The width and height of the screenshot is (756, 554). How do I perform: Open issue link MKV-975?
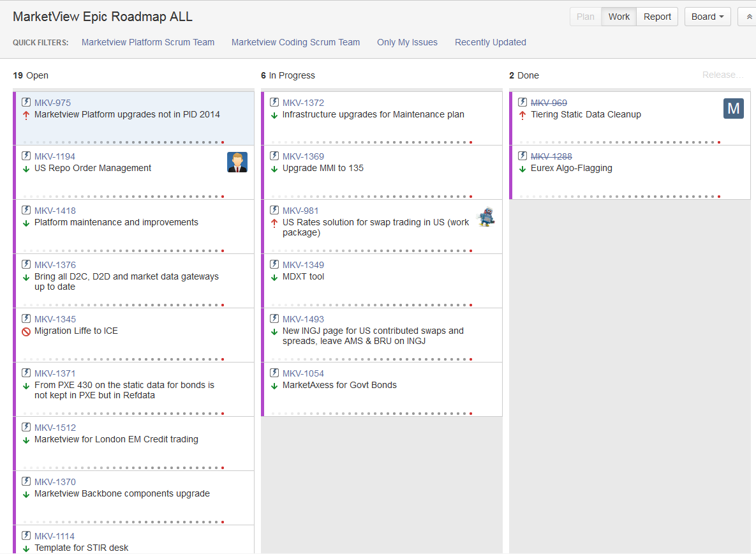pyautogui.click(x=52, y=103)
